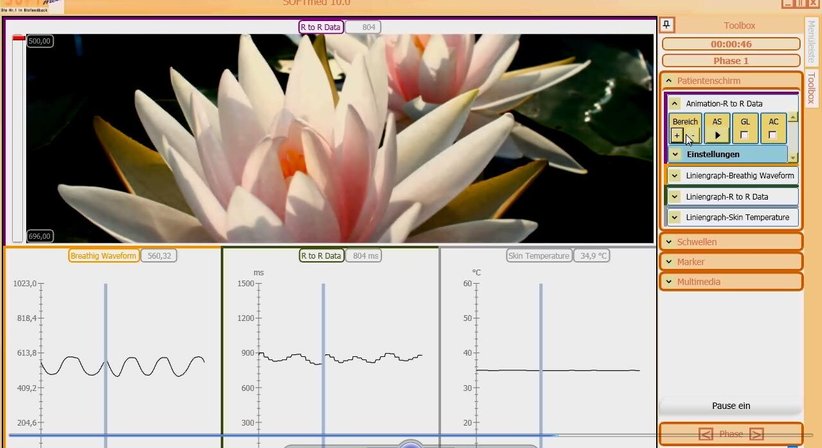Select the Breathig Waveform graph label
Image resolution: width=822 pixels, height=448 pixels.
[104, 256]
